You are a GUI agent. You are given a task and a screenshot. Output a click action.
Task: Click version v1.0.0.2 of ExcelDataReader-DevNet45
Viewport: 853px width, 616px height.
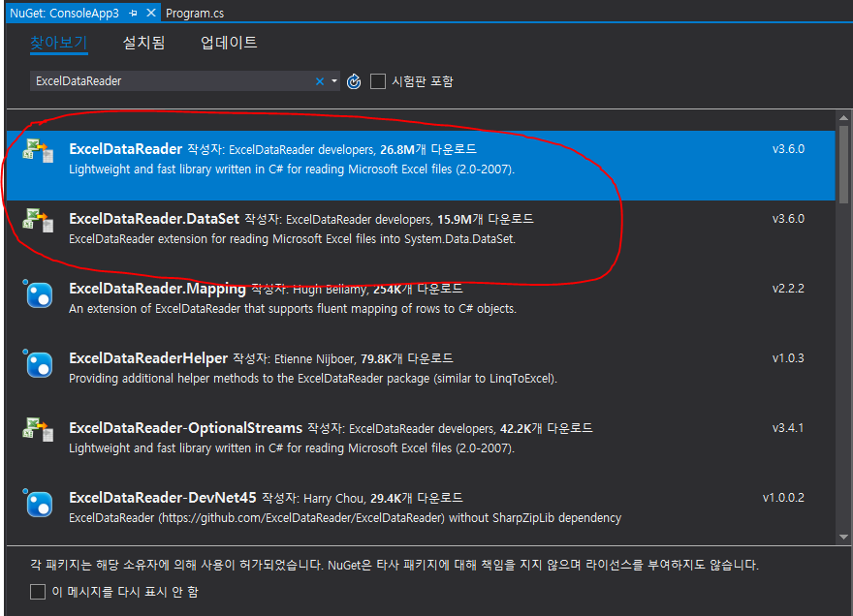[783, 498]
